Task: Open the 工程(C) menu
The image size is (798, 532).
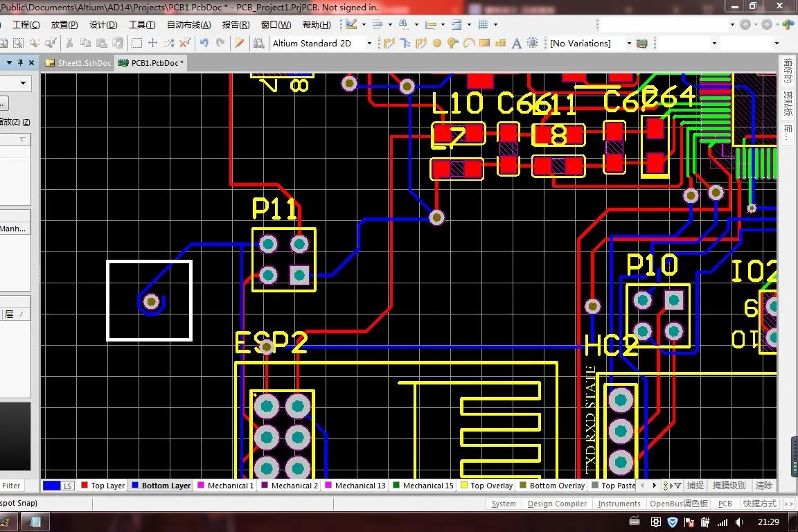Action: tap(26, 24)
